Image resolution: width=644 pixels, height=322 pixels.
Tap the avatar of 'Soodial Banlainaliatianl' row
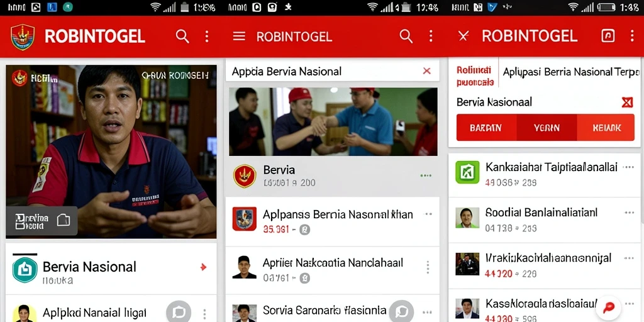(x=467, y=218)
